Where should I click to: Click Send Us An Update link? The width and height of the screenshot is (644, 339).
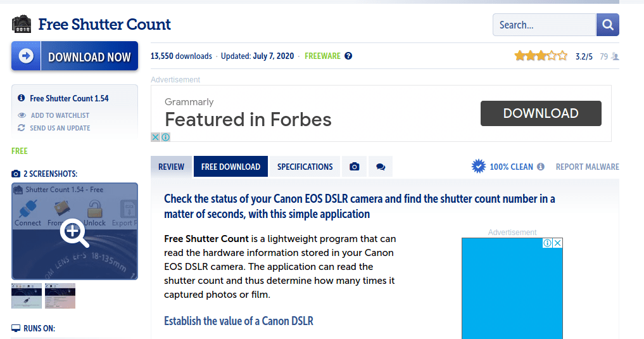click(60, 128)
